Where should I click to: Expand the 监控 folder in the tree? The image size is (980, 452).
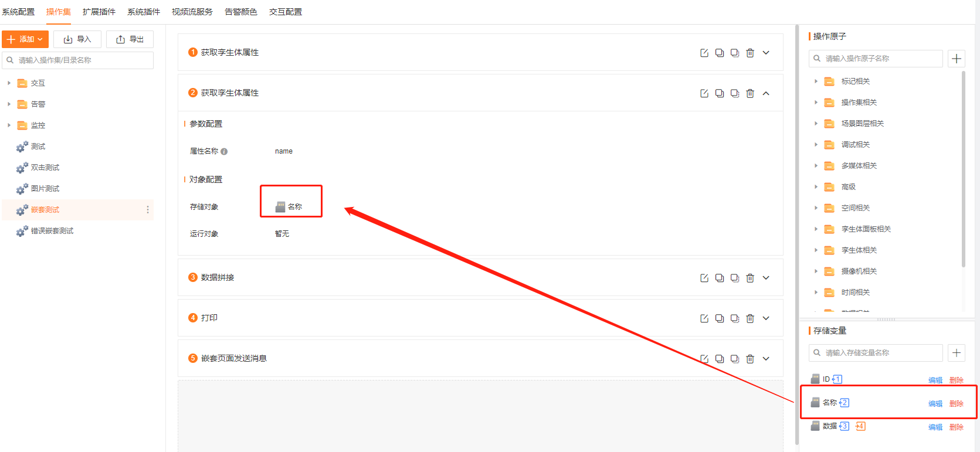pyautogui.click(x=9, y=125)
